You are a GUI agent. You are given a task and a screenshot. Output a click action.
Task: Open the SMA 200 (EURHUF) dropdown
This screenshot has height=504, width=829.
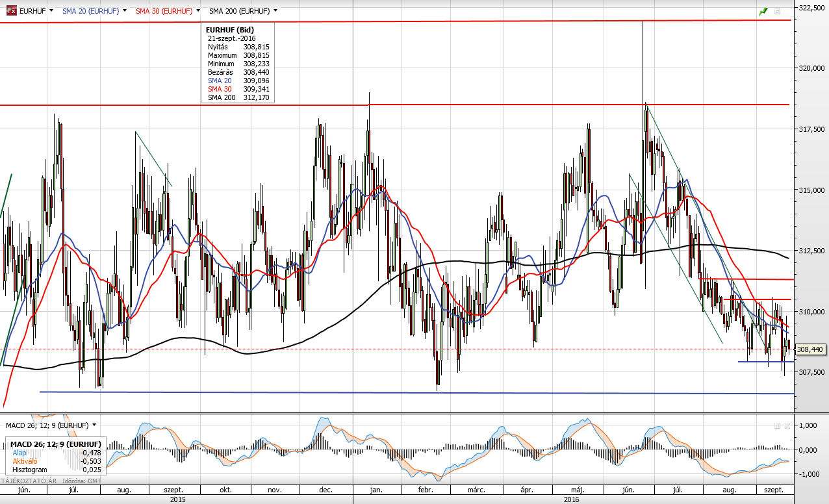275,11
